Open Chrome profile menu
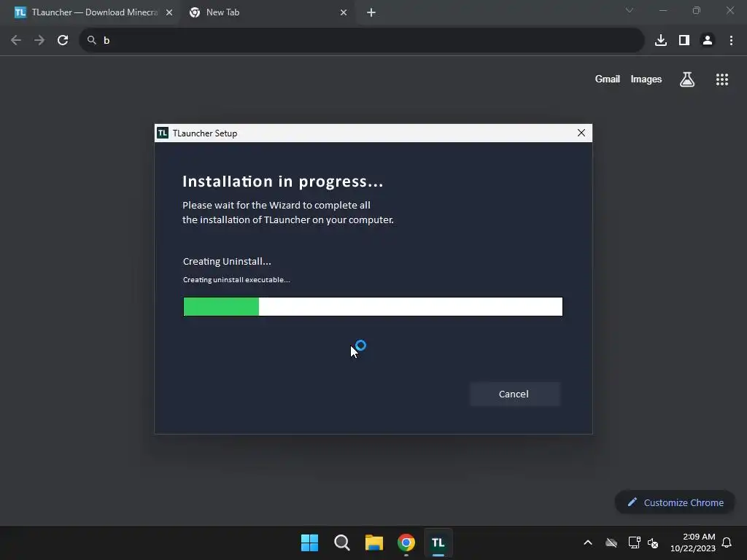The width and height of the screenshot is (747, 560). (x=708, y=40)
